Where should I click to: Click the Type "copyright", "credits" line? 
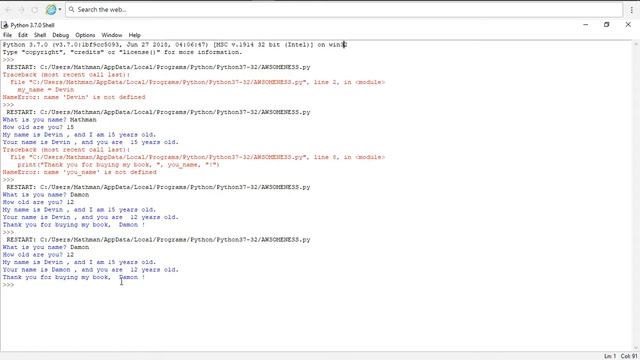122,52
